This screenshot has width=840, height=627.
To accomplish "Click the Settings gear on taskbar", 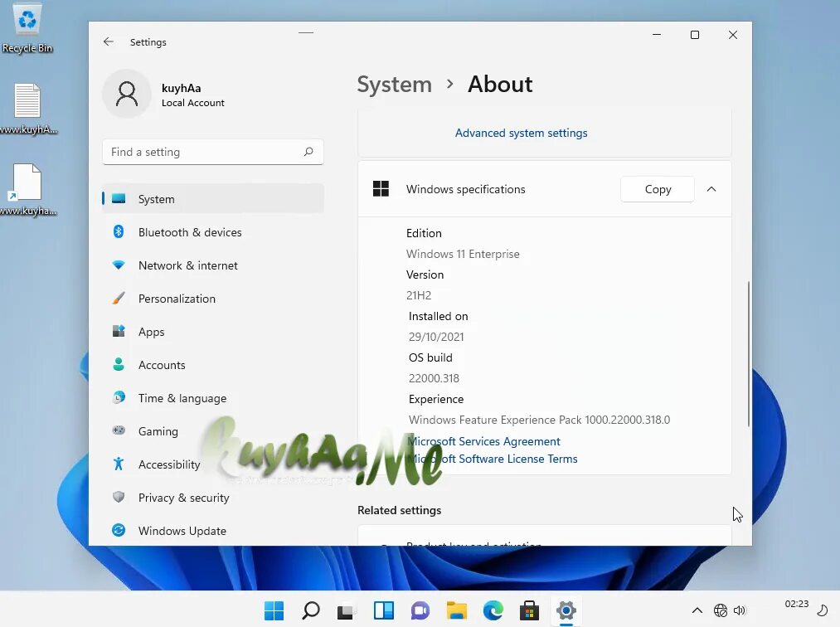I will click(566, 610).
